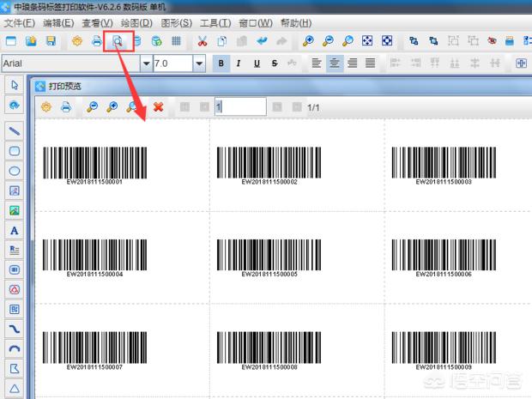532x399 pixels.
Task: Click the 打印预览 window title
Action: [65, 86]
